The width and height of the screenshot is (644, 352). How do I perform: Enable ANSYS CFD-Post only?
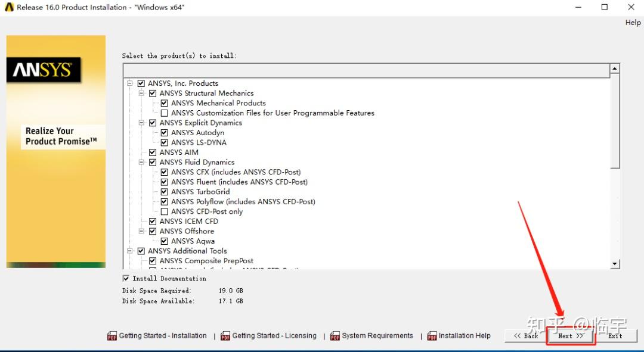[x=164, y=211]
